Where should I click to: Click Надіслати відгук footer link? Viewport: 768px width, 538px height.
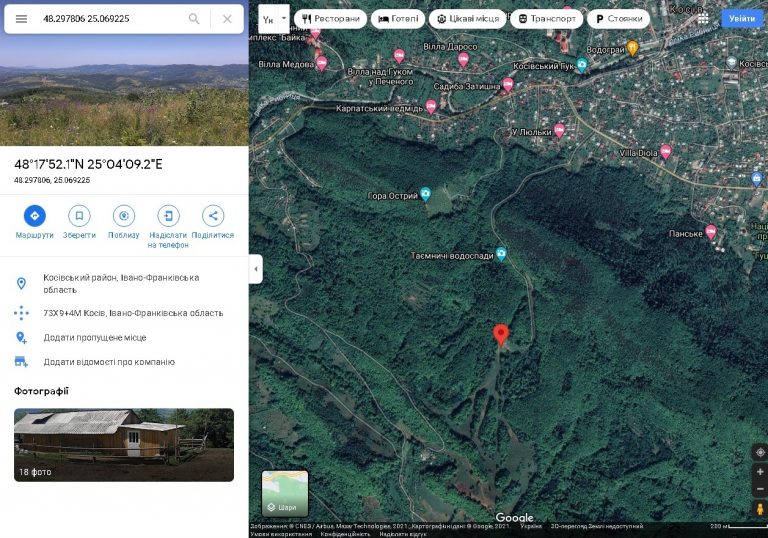404,534
